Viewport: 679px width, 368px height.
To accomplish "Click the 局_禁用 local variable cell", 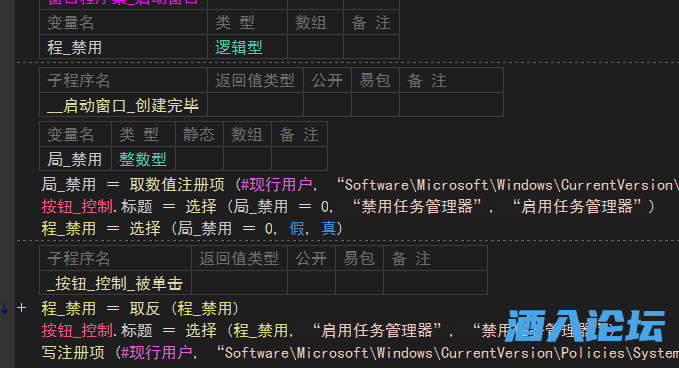I will 75,158.
